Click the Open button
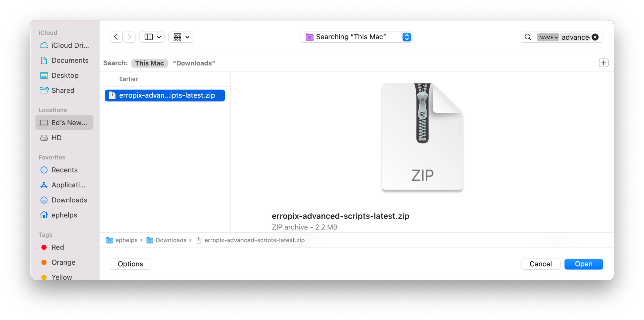Viewport: 644px width, 320px height. 583,264
